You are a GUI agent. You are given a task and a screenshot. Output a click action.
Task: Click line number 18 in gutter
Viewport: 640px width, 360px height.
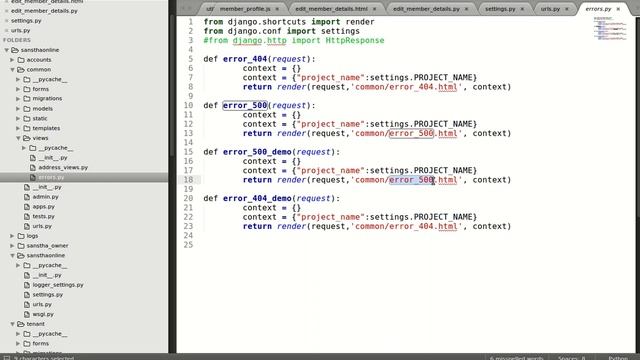pos(188,180)
